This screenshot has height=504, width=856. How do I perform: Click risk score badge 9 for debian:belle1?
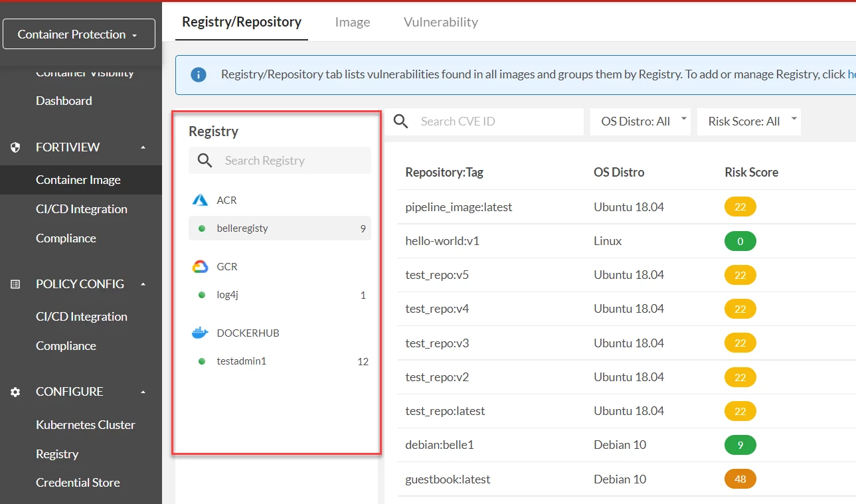tap(740, 445)
